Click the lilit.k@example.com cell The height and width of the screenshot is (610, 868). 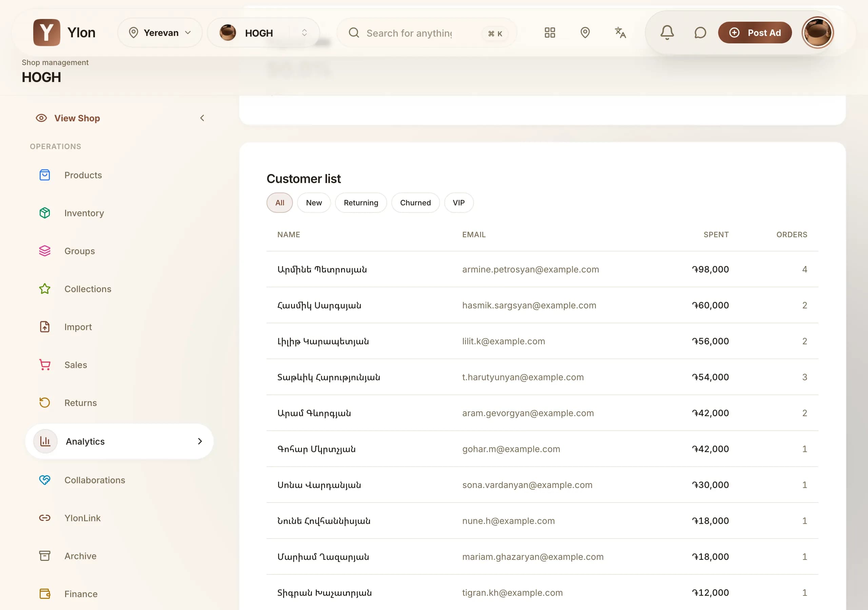(504, 341)
